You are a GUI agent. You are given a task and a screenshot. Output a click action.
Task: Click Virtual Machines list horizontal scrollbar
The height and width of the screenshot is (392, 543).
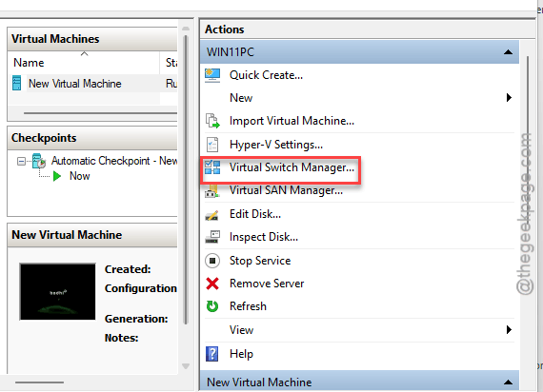pos(100,113)
